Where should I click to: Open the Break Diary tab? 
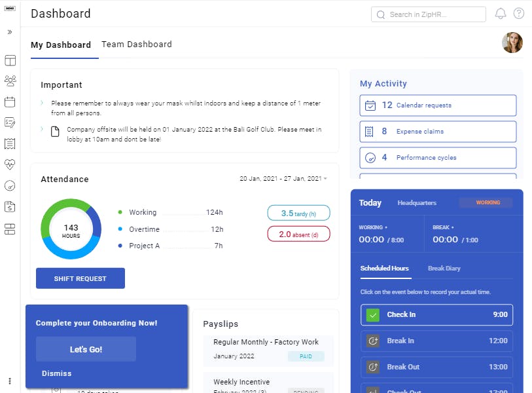click(x=444, y=269)
